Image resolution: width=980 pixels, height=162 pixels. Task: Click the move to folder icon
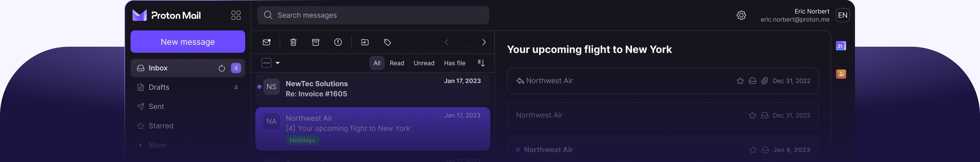(364, 42)
